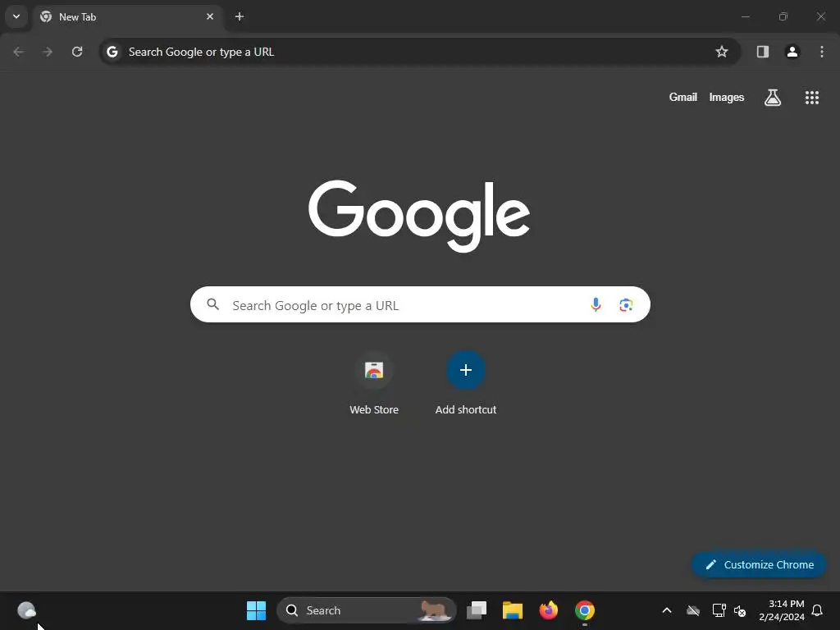Open the Gmail link

coord(683,98)
